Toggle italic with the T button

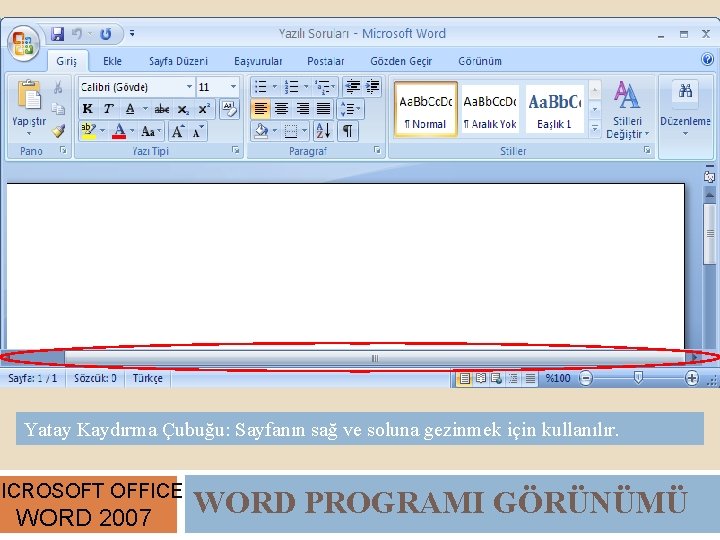(x=108, y=109)
